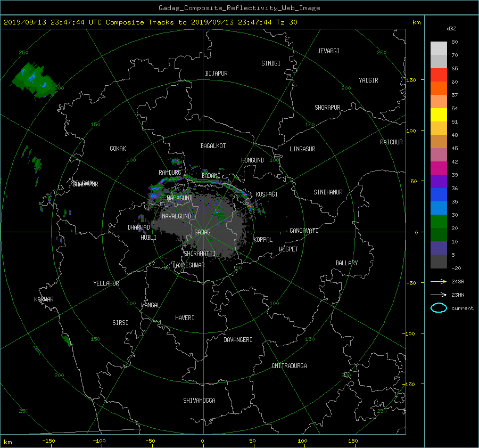Click the BADAMI city label
The height and width of the screenshot is (448, 479).
tap(211, 176)
